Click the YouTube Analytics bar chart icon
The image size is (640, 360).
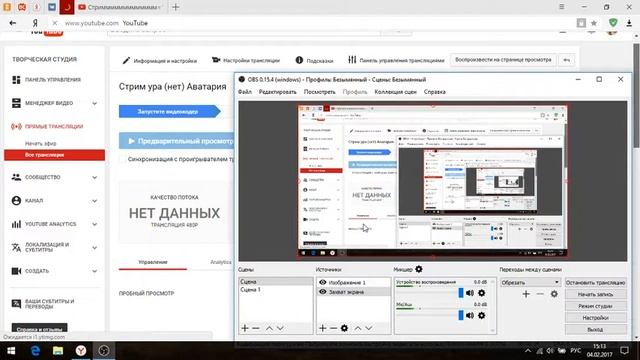[16, 224]
